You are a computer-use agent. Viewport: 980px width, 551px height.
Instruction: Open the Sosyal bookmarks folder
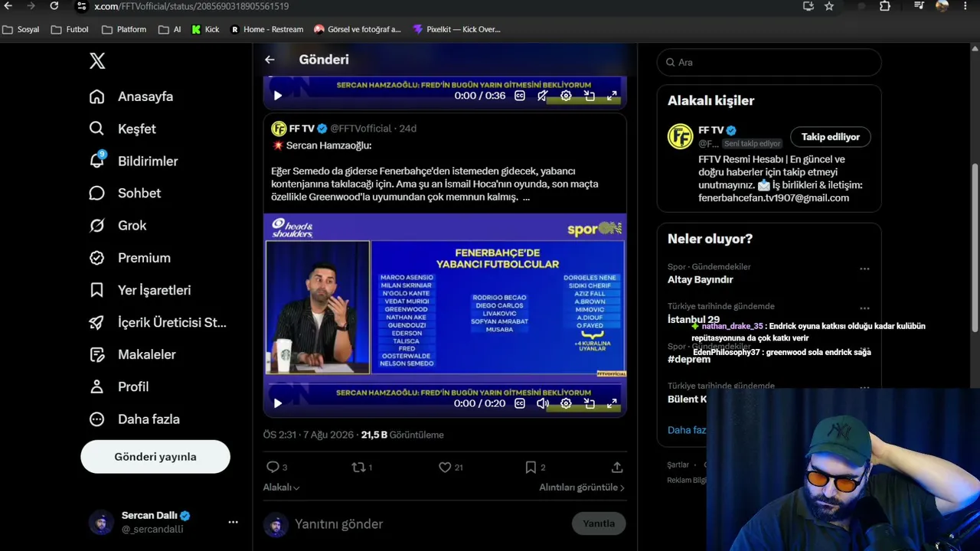pyautogui.click(x=21, y=30)
